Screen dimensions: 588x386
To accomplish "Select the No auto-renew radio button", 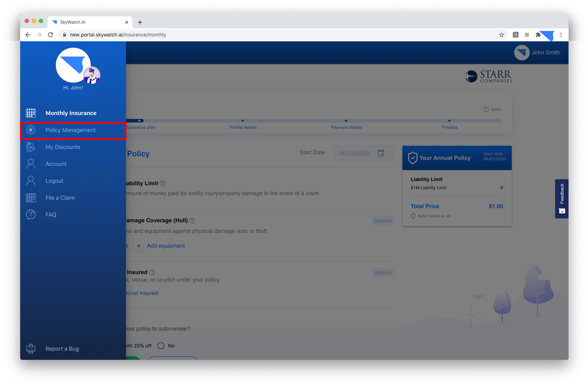I will click(161, 346).
